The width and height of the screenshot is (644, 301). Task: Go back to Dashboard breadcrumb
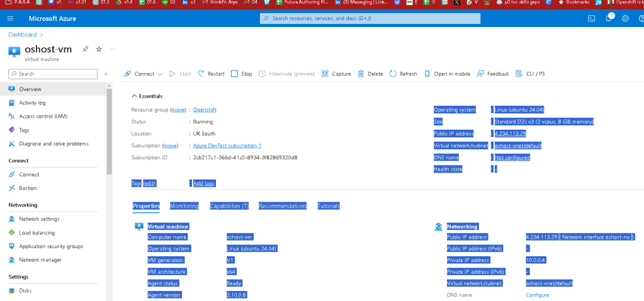(23, 35)
